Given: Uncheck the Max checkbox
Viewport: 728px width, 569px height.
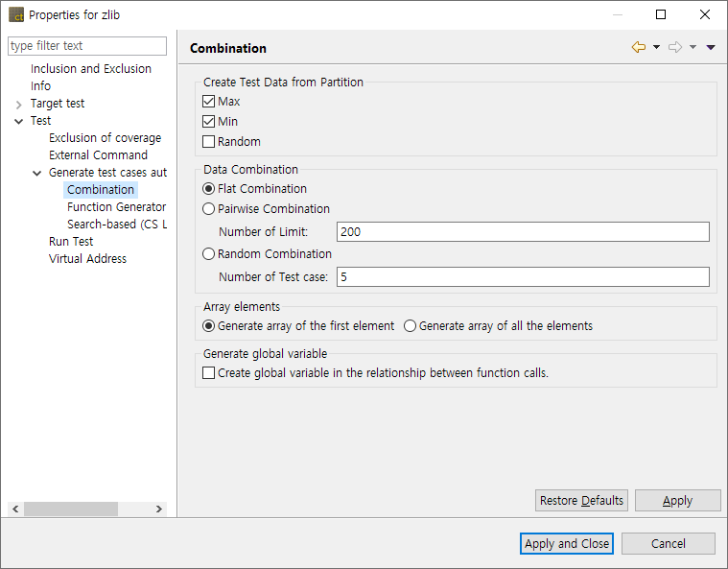Looking at the screenshot, I should click(x=209, y=102).
